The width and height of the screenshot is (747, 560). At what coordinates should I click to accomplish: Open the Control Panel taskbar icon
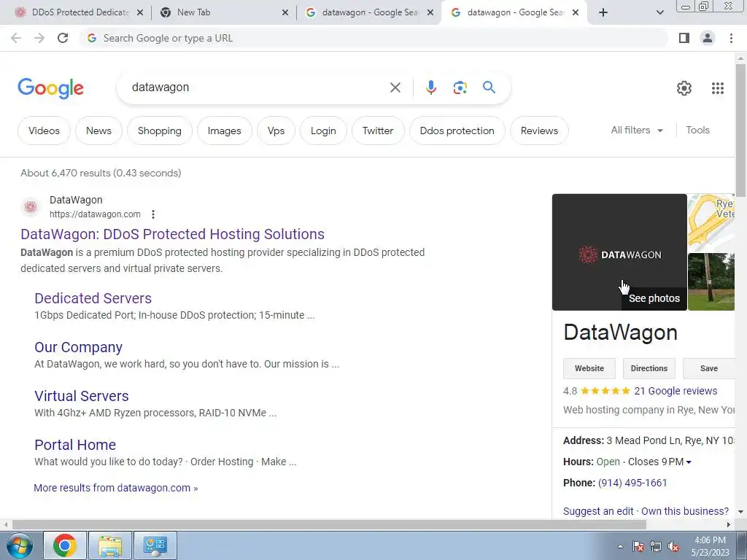[155, 545]
